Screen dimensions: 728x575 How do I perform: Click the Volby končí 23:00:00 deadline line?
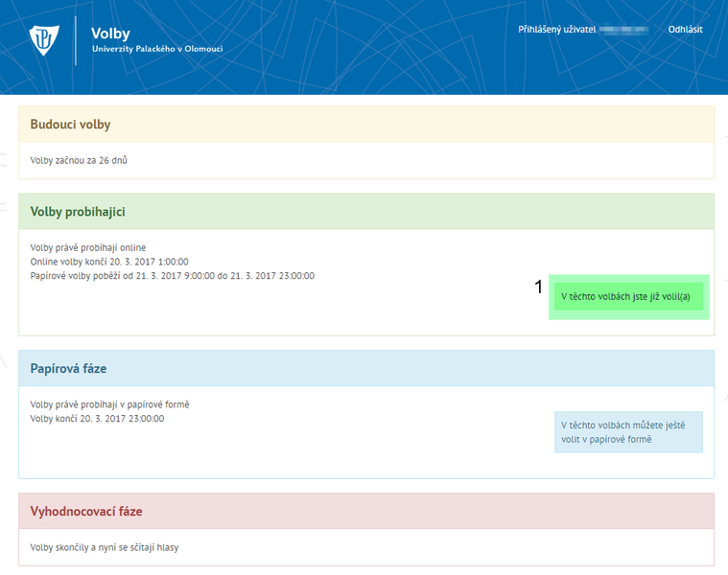click(97, 419)
